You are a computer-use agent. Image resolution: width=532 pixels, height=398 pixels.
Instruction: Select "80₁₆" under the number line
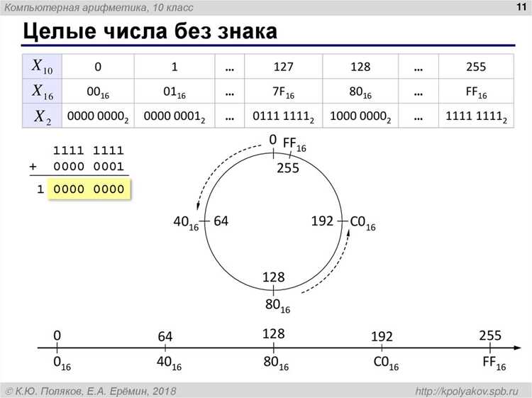[276, 363]
